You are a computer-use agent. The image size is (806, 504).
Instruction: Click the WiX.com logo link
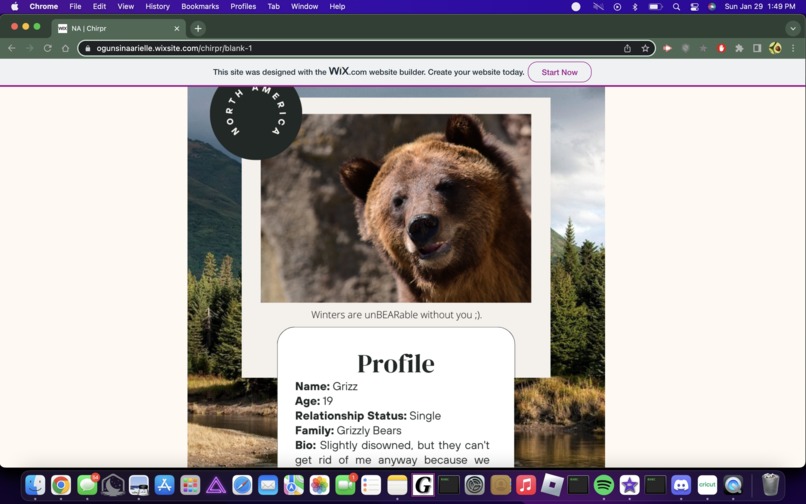347,71
